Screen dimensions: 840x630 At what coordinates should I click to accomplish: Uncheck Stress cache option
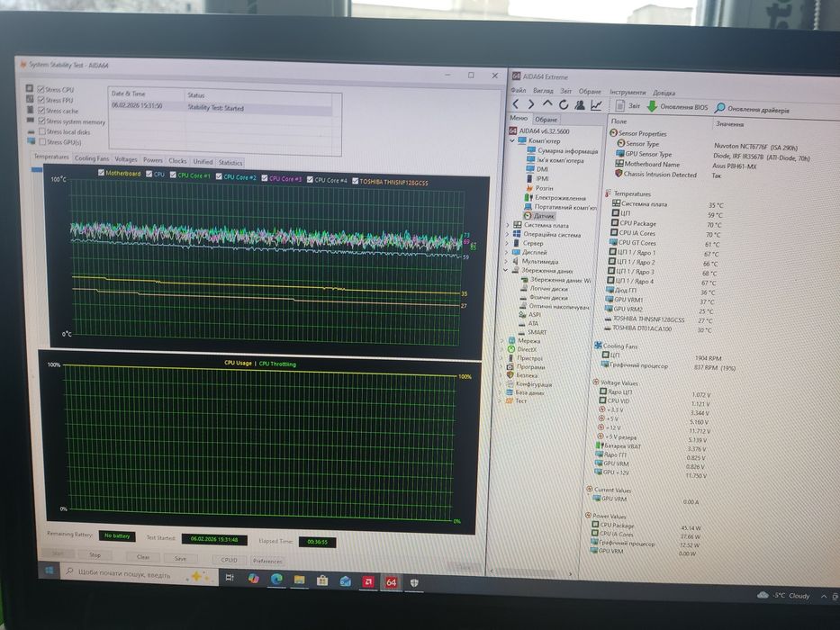(41, 111)
